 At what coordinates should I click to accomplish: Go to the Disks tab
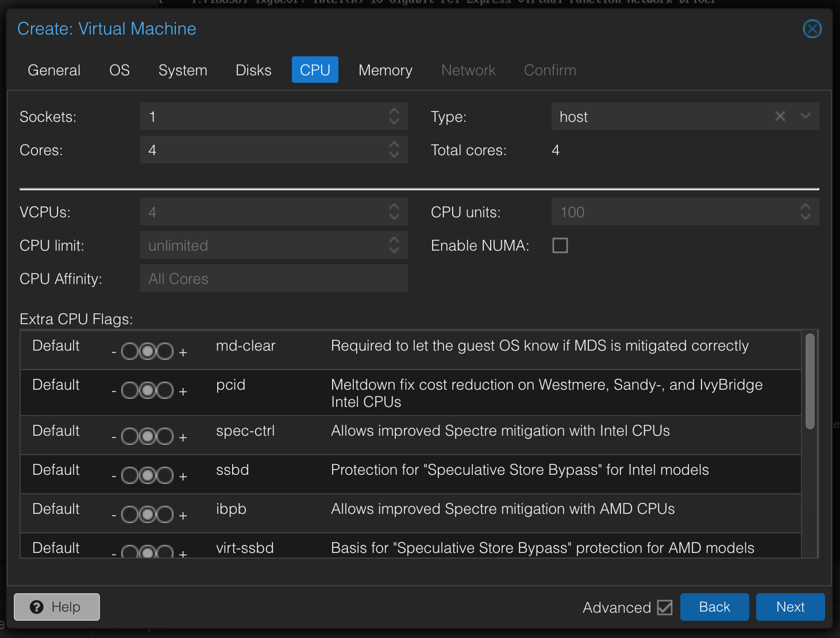click(253, 70)
